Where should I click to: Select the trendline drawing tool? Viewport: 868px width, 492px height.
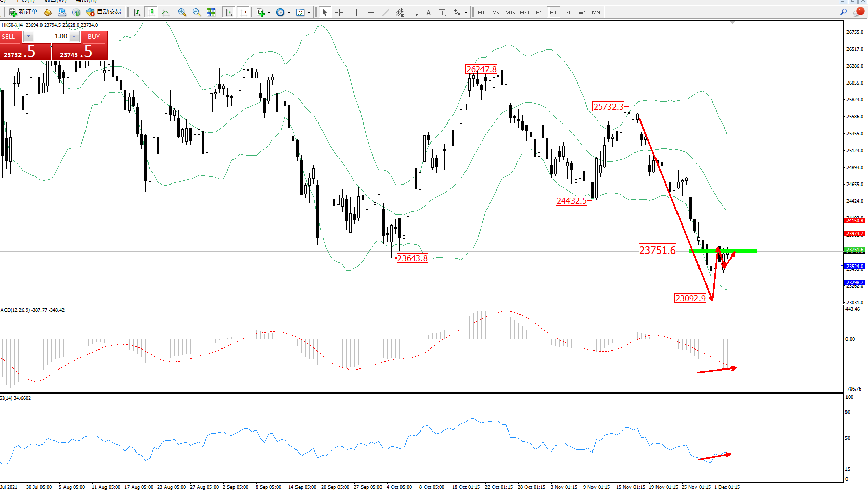[385, 12]
